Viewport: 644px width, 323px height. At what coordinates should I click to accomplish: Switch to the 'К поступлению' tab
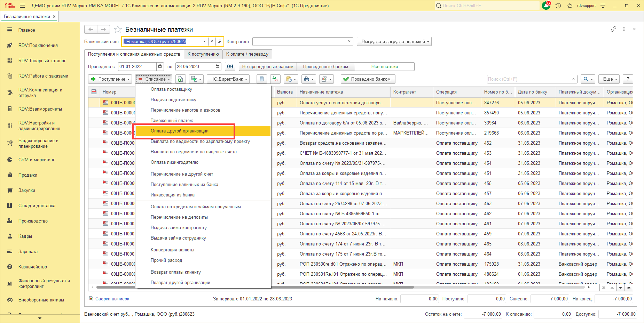click(203, 54)
